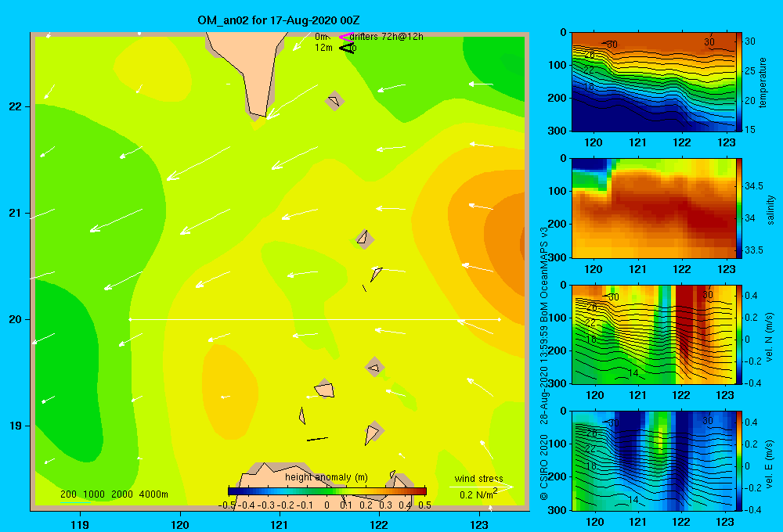Image resolution: width=783 pixels, height=532 pixels.
Task: Open the temperature depth section plot
Action: pos(654,82)
